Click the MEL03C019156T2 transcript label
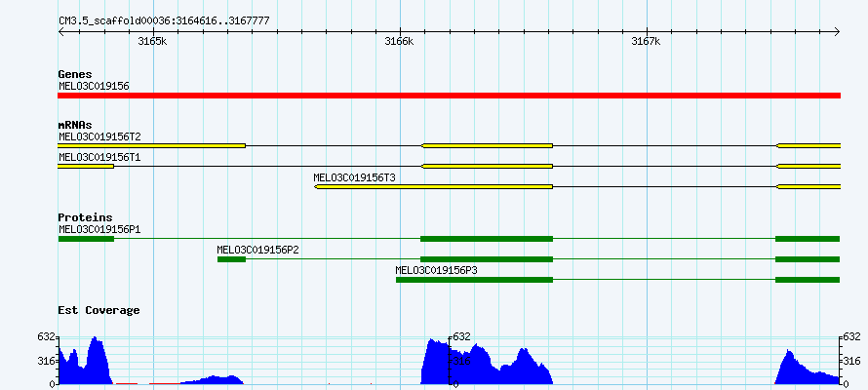 (99, 136)
